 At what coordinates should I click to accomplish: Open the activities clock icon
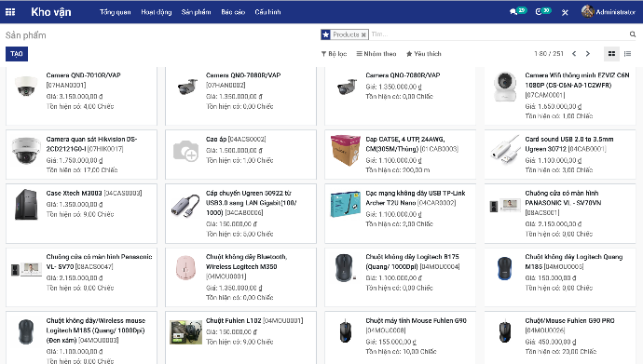tap(539, 12)
